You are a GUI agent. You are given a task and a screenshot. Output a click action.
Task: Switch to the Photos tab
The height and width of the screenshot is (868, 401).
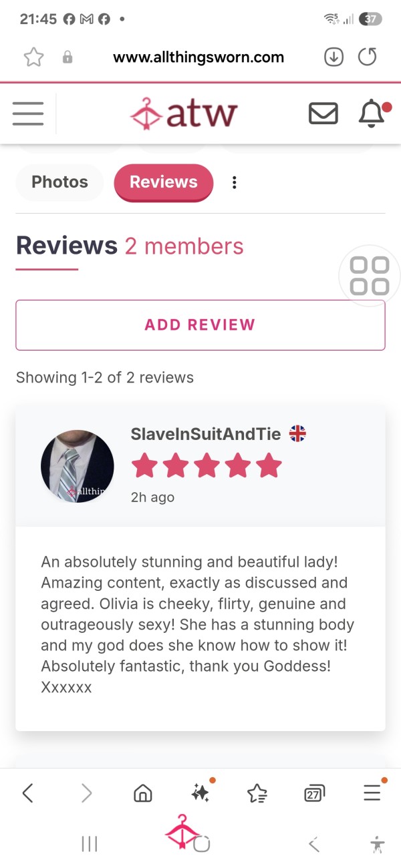[x=59, y=182]
